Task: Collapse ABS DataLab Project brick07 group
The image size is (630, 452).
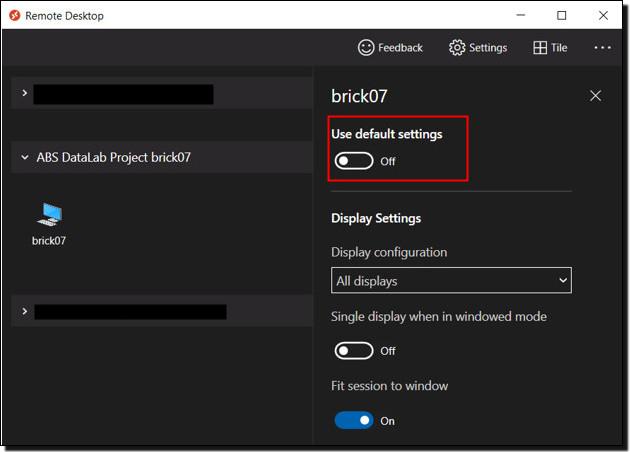Action: (x=25, y=157)
